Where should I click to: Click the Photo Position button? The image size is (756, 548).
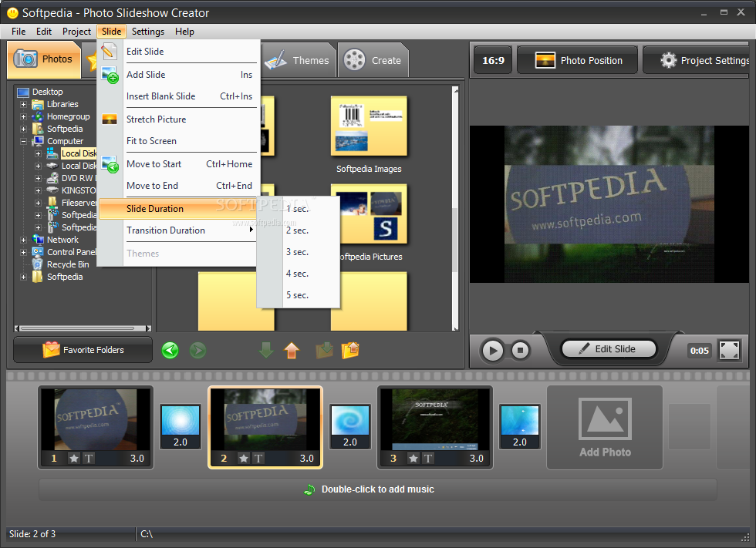click(x=578, y=60)
